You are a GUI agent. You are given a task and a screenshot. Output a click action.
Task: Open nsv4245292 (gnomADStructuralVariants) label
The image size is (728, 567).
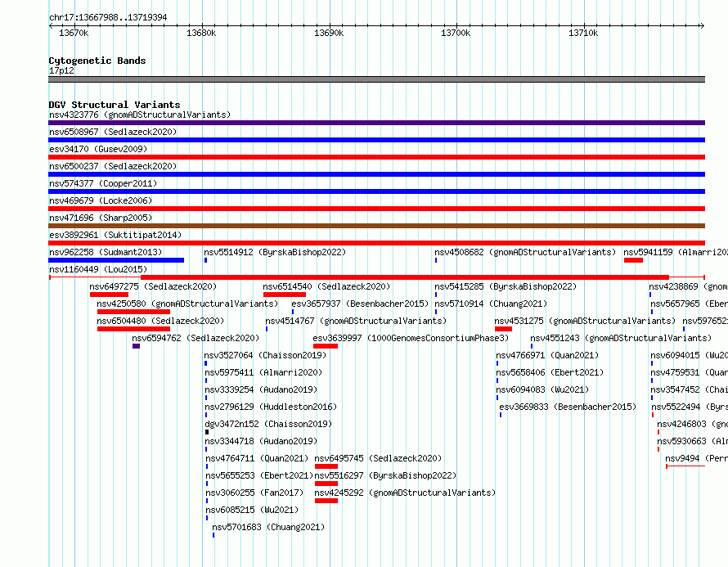(405, 493)
